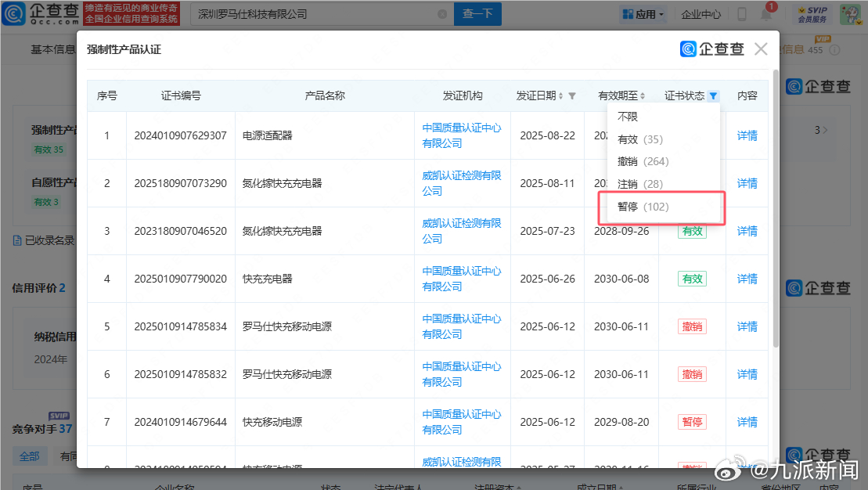Click the user avatar in the header

click(850, 14)
